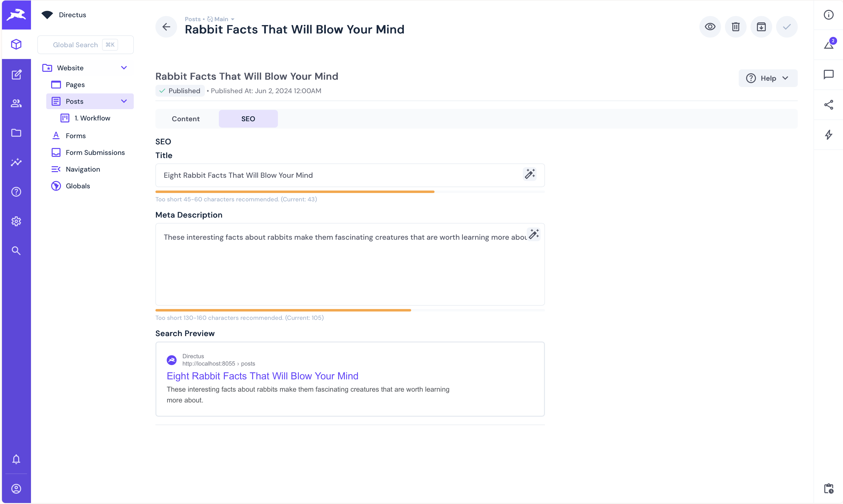Open the SEO tab

click(248, 119)
